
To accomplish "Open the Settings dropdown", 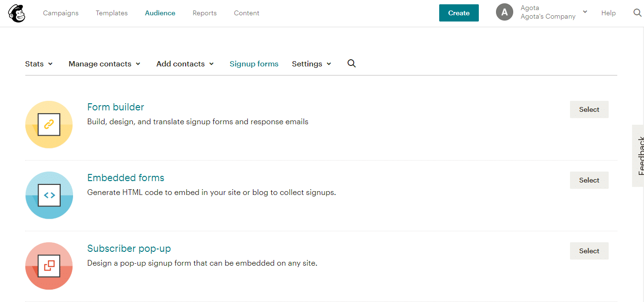I will coord(311,64).
